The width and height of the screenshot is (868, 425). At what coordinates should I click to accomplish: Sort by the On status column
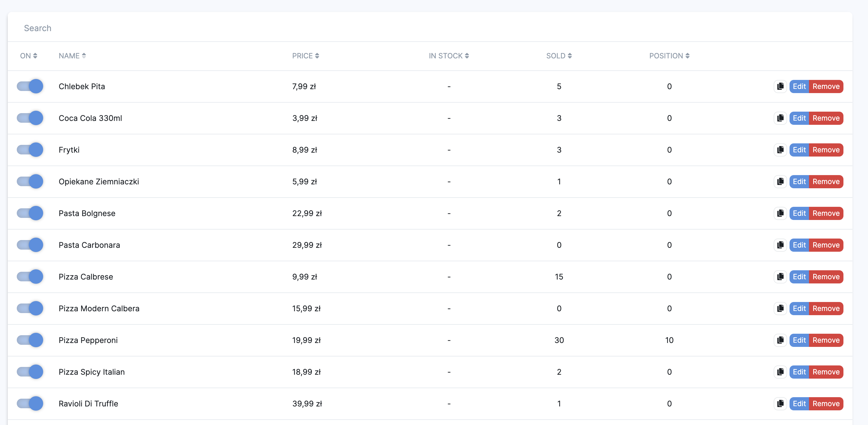28,56
